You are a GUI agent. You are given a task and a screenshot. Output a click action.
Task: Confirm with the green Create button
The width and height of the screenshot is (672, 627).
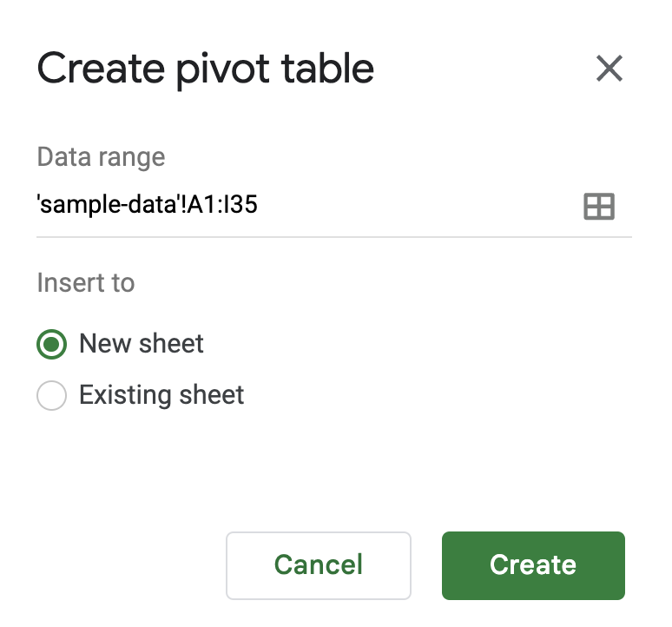[533, 565]
